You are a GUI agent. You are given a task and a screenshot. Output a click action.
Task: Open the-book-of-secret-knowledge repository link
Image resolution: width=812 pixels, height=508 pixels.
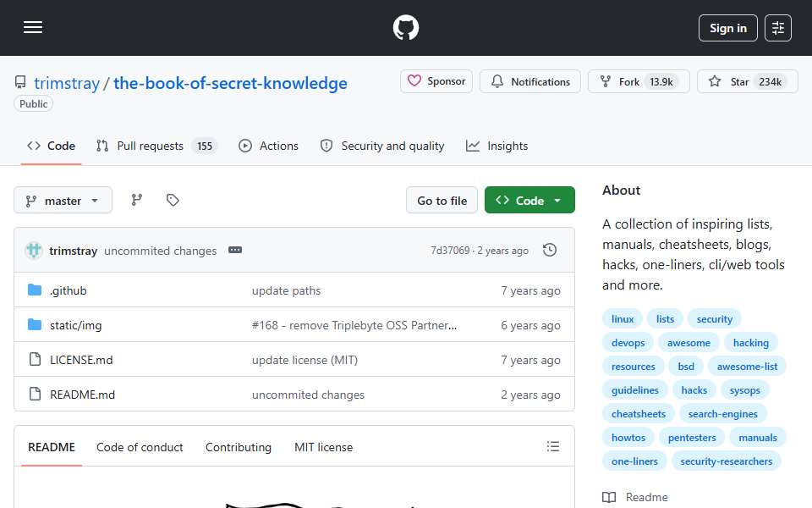[x=230, y=83]
